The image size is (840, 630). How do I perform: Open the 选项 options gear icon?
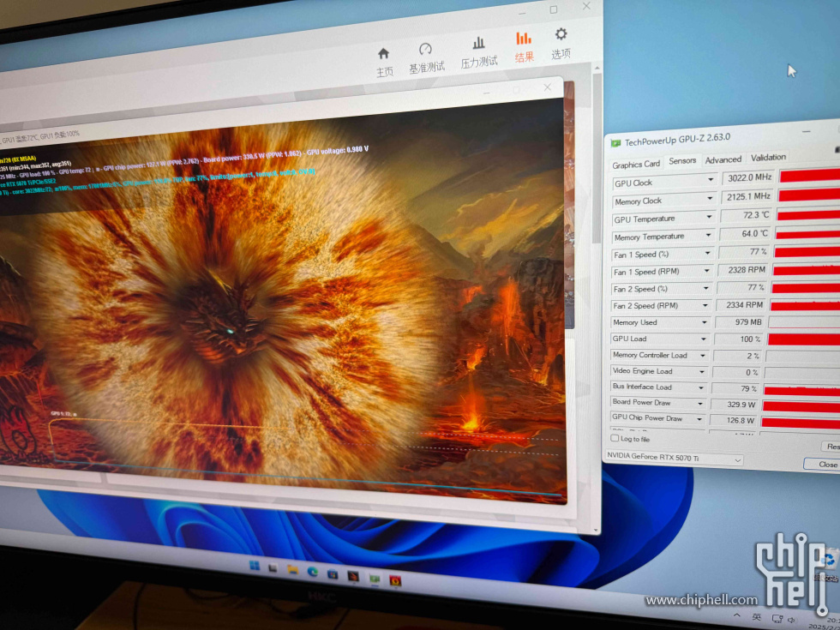tap(561, 34)
